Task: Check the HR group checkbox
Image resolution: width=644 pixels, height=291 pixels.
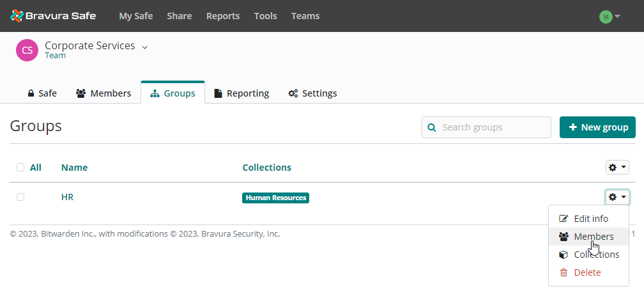Action: (x=20, y=197)
